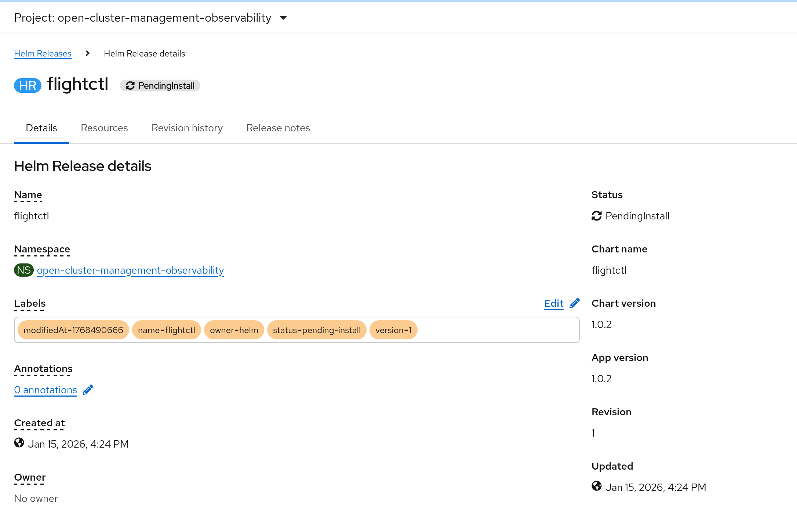Select the Release notes tab

(x=278, y=128)
